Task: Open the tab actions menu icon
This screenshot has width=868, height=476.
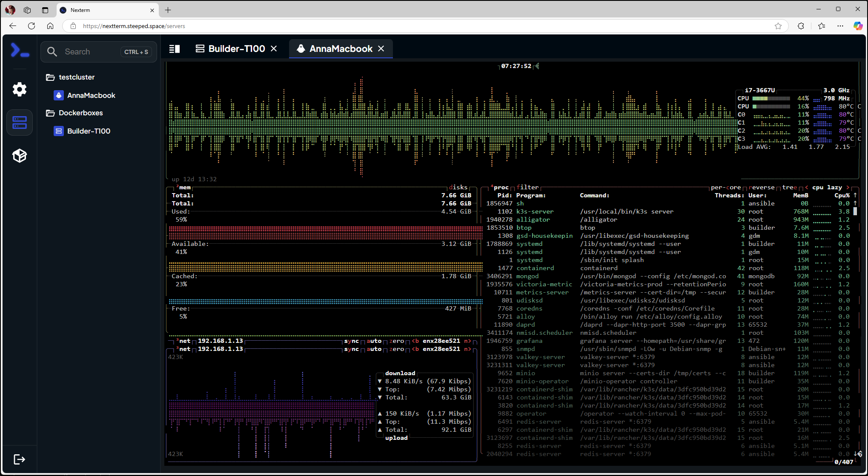Action: [45, 10]
